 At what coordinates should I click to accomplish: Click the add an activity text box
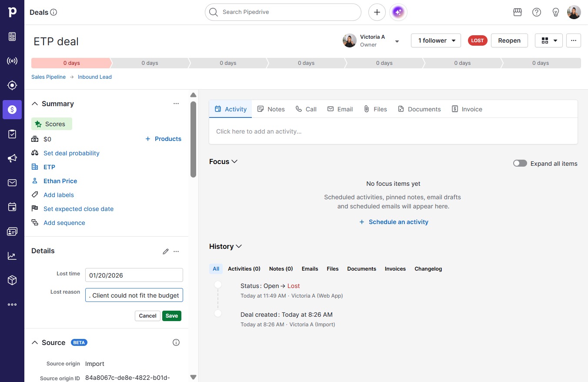point(393,131)
